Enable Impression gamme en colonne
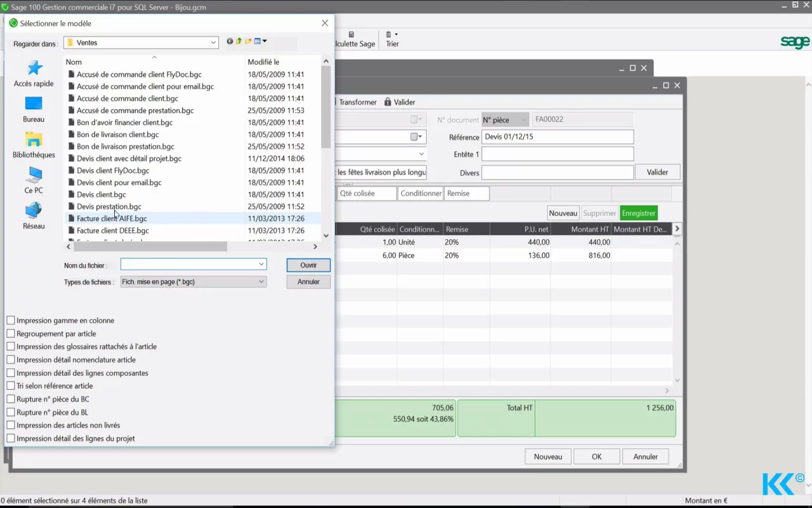 [x=11, y=321]
